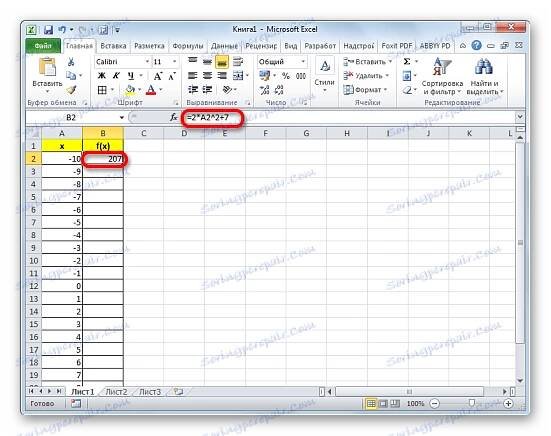Toggle italic К formatting
551x436 pixels.
pyautogui.click(x=116, y=76)
